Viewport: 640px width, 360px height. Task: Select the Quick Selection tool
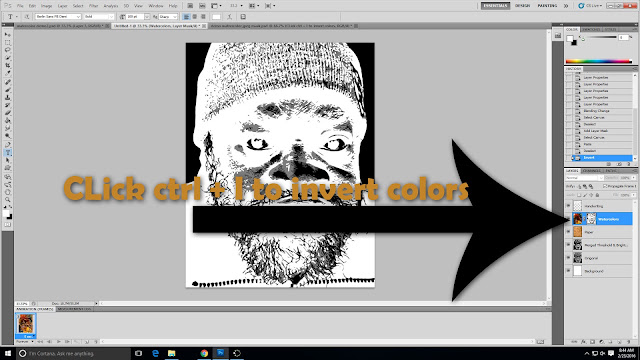[x=7, y=58]
